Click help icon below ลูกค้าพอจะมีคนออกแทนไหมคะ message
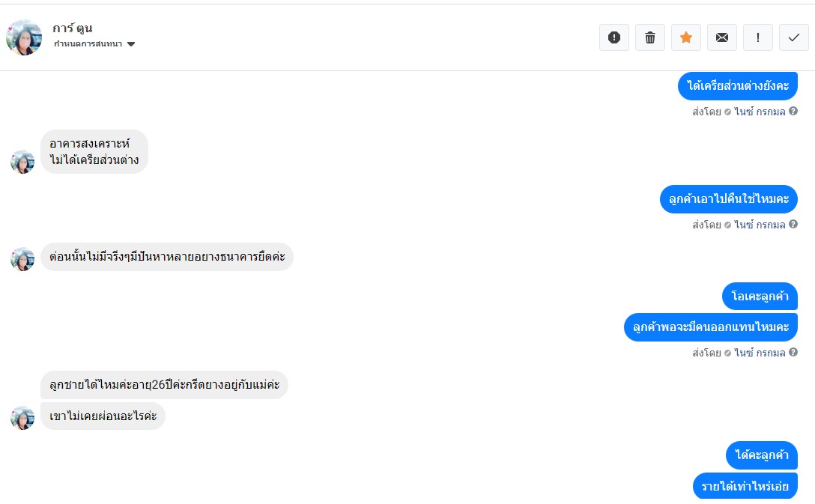This screenshot has height=504, width=815. [x=793, y=353]
